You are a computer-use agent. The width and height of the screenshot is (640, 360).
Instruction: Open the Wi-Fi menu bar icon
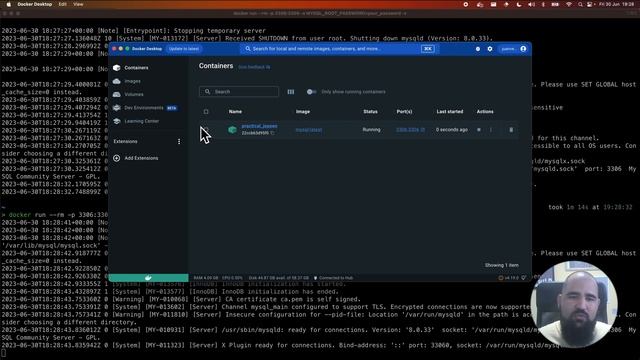click(569, 4)
